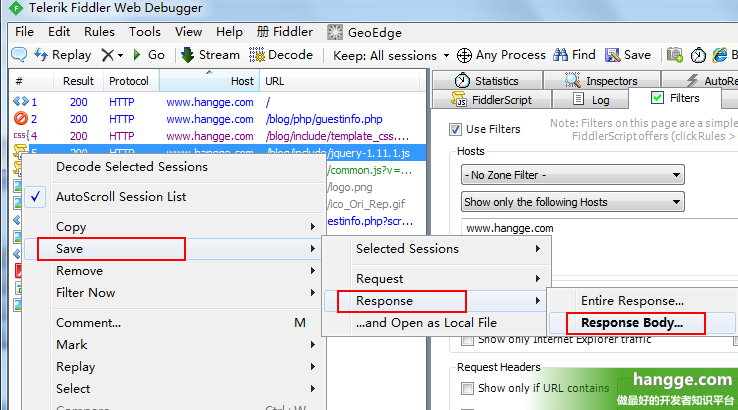Select the guestinfo.php session row 2
Screen dimensions: 738x410
[x=218, y=119]
